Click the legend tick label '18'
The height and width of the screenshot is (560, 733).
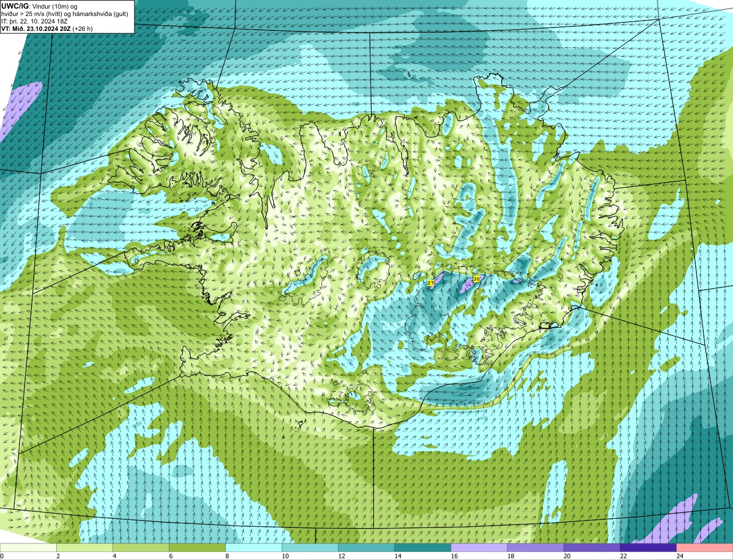coord(510,556)
